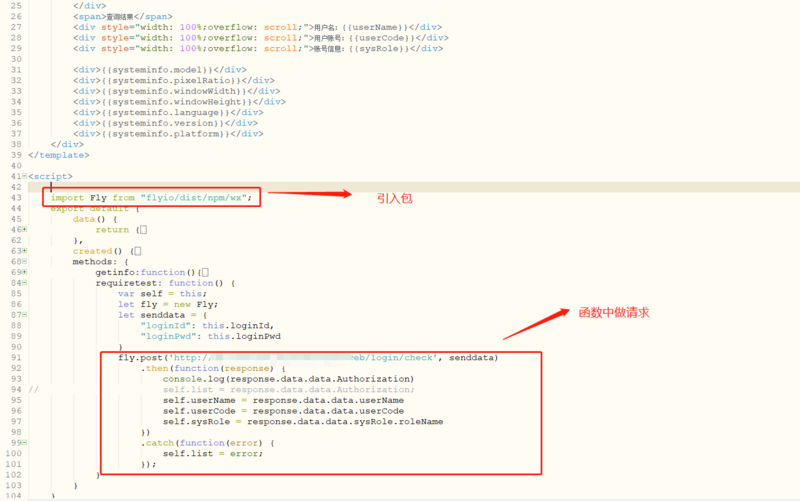Click the 'data() {' line
Image resolution: width=800 pixels, height=501 pixels.
[95, 219]
